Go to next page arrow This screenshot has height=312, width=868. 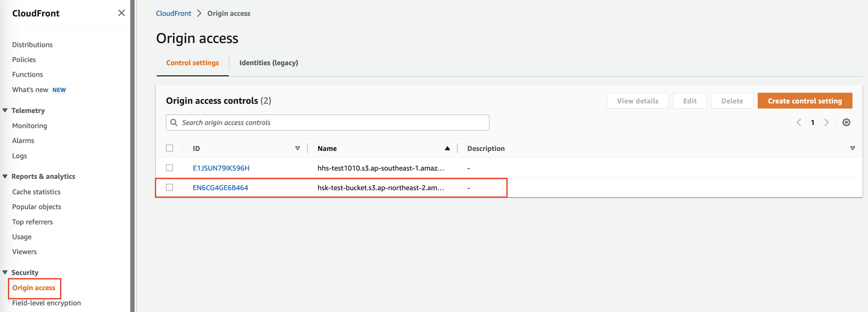click(x=826, y=122)
